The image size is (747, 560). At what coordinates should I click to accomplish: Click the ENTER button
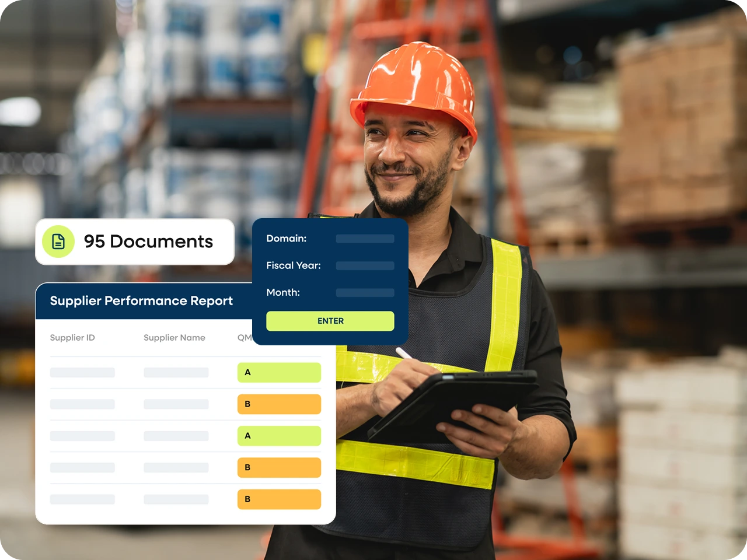click(x=330, y=321)
